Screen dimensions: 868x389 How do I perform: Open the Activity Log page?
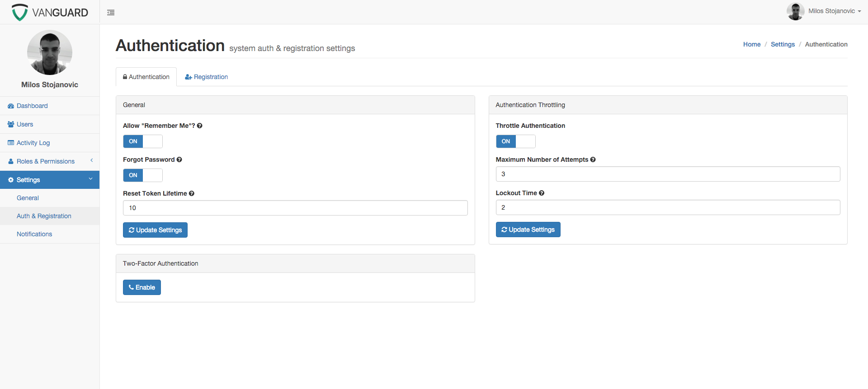(50, 143)
